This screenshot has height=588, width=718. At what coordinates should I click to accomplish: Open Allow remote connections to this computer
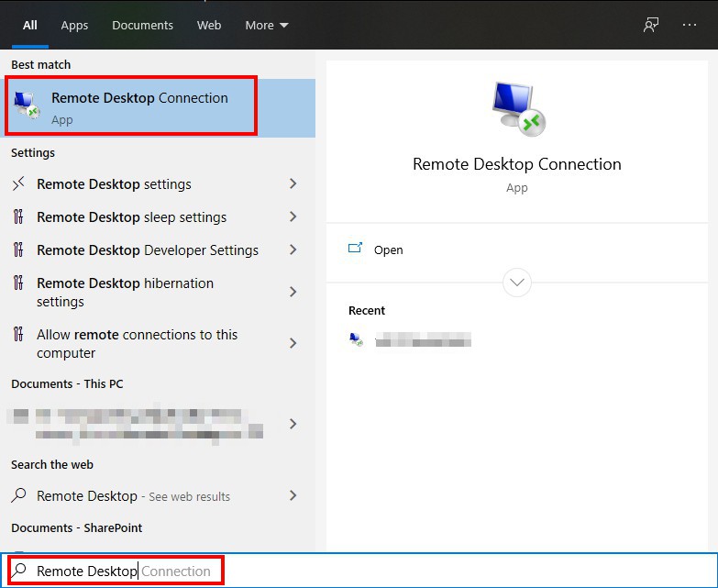click(158, 343)
